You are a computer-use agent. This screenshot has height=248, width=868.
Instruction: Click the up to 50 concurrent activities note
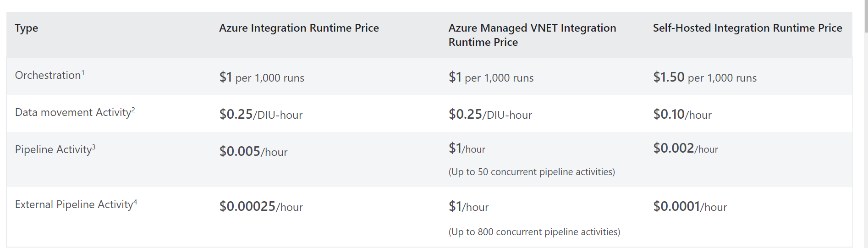click(x=532, y=172)
